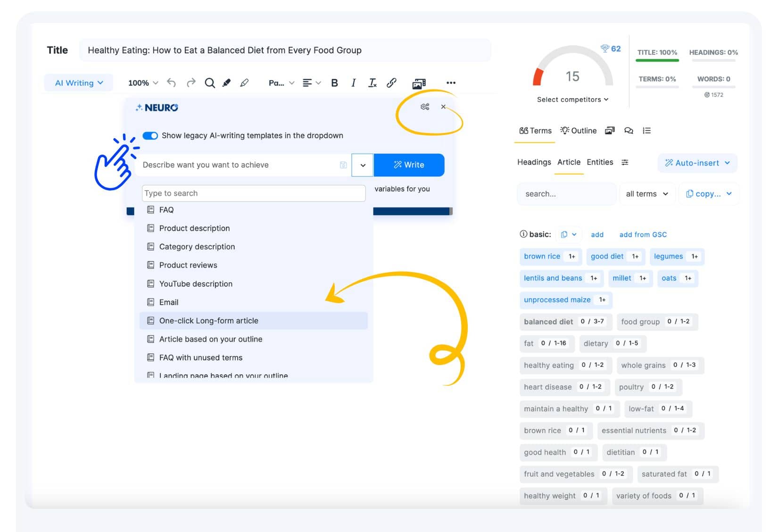Open the all terms filter dropdown
The height and width of the screenshot is (532, 778).
coord(647,194)
